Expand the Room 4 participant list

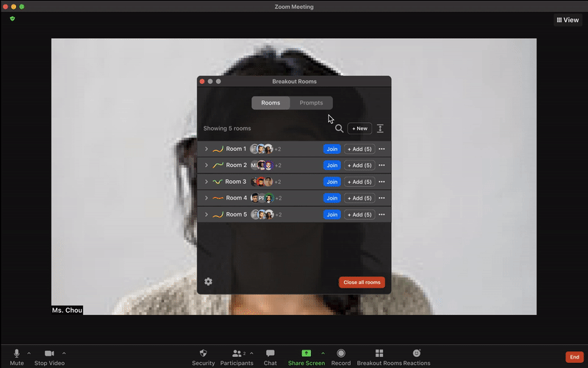pos(207,198)
